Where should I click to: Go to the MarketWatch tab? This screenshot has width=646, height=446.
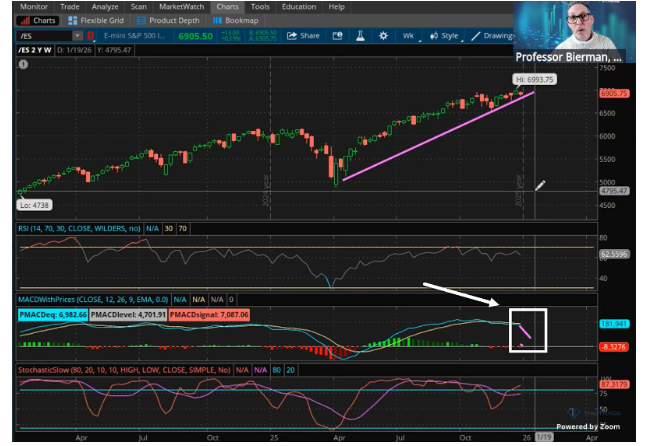click(x=181, y=7)
